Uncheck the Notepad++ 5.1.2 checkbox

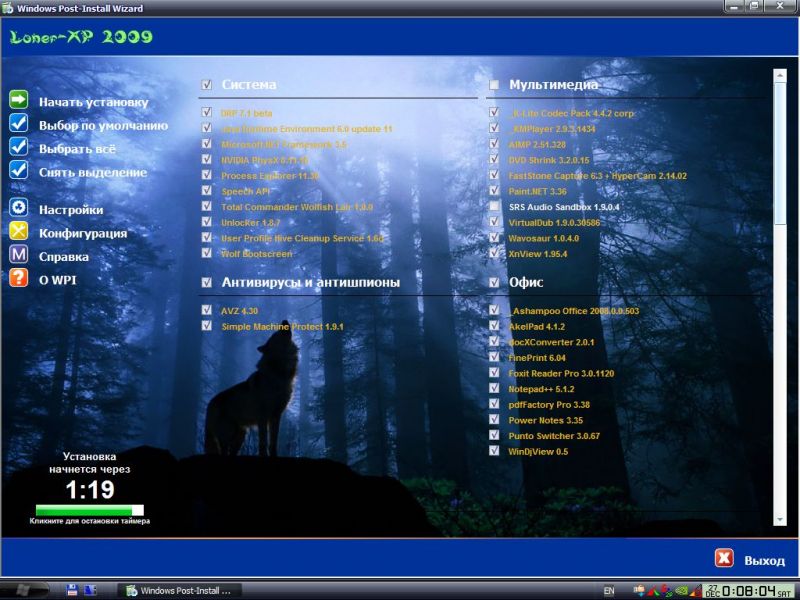[494, 388]
